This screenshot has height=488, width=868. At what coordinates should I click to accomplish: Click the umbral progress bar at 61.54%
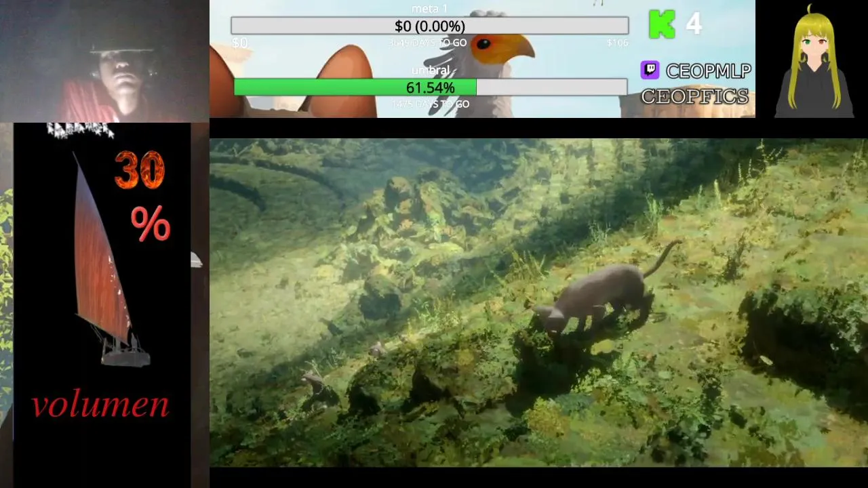(431, 87)
